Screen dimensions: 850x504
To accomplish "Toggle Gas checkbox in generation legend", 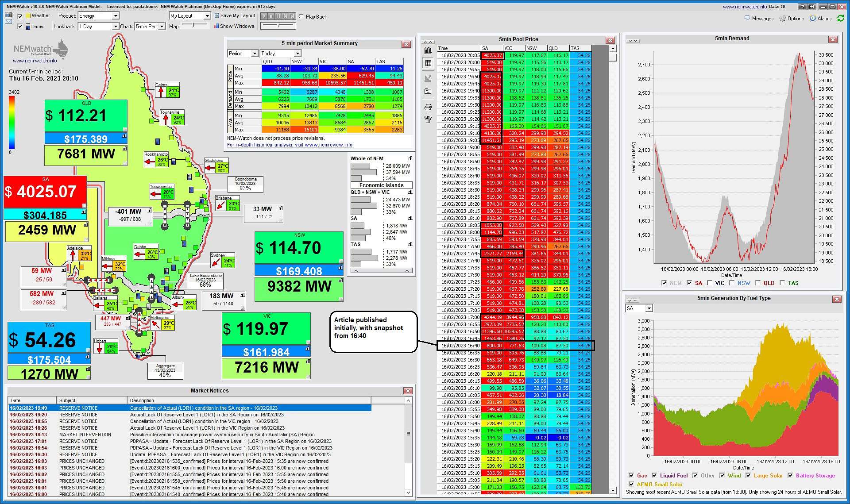I will click(x=631, y=475).
